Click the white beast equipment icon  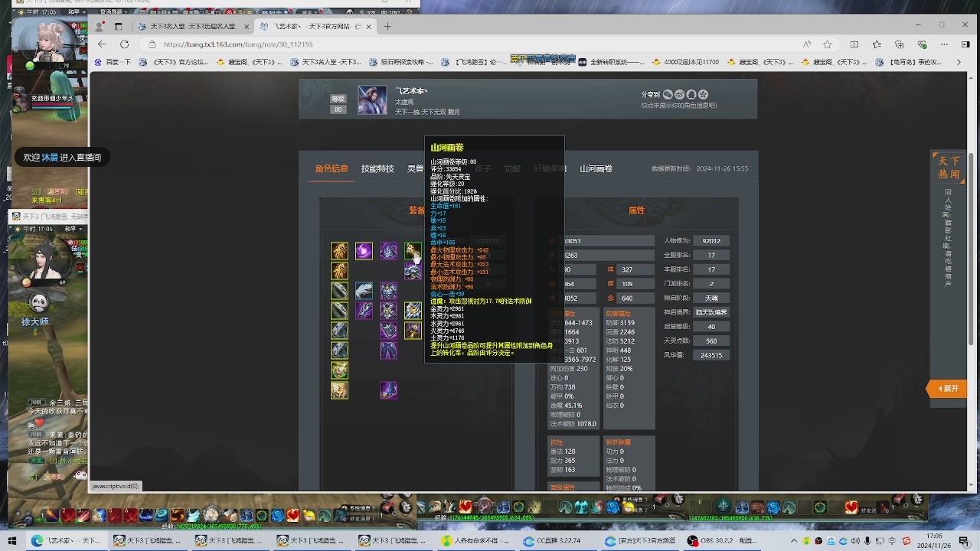364,291
